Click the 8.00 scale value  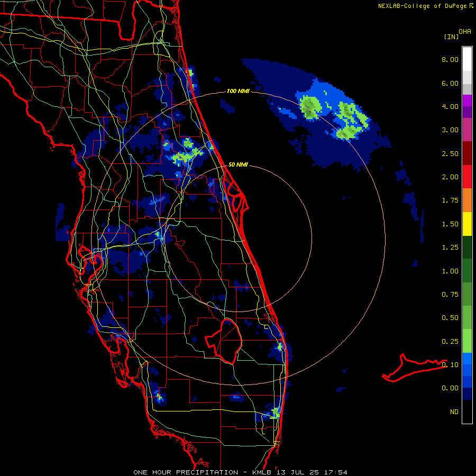pos(450,59)
